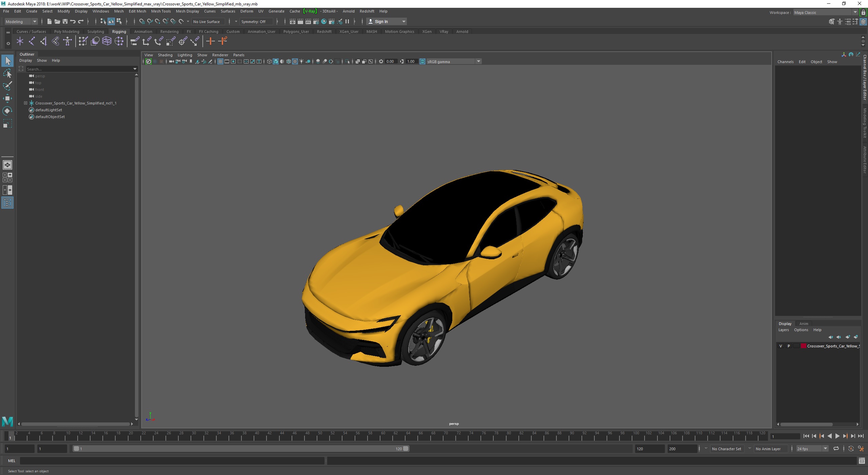Switch to the Poly Modeling shelf tab

point(66,32)
